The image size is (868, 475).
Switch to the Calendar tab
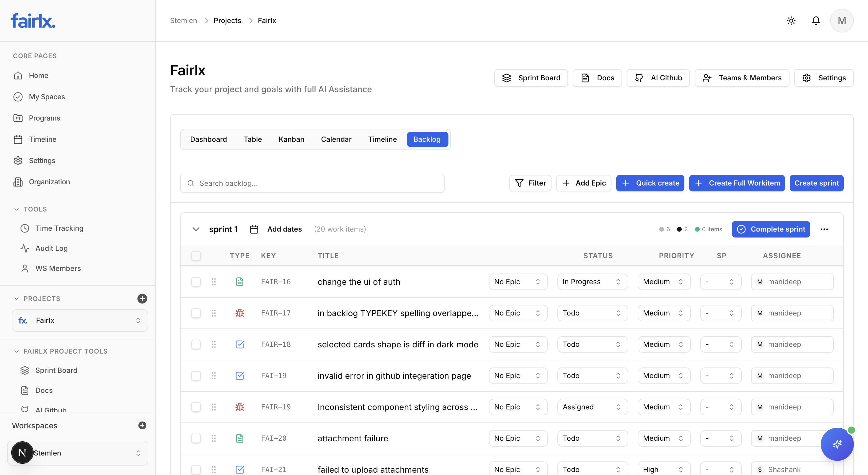coord(336,139)
